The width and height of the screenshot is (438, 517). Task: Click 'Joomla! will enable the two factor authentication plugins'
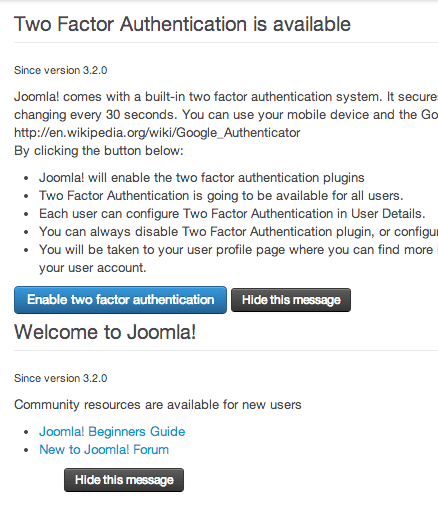202,178
